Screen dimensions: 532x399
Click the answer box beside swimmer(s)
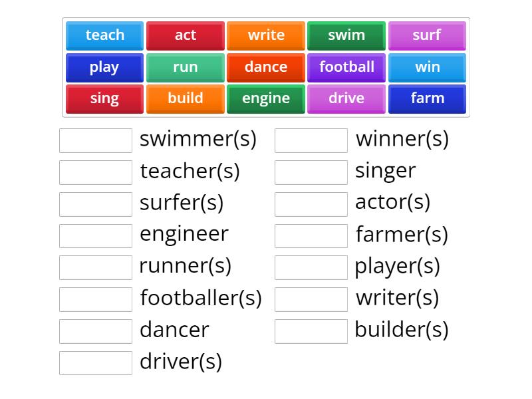click(x=95, y=140)
